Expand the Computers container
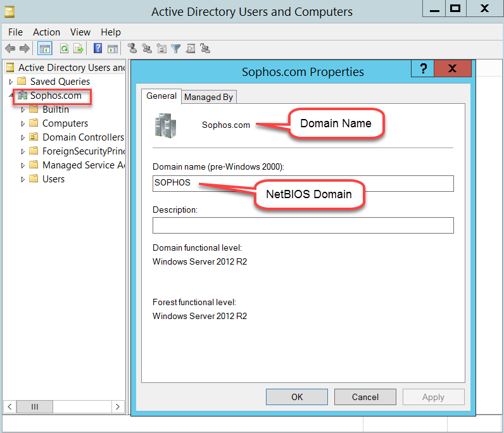 pyautogui.click(x=23, y=124)
